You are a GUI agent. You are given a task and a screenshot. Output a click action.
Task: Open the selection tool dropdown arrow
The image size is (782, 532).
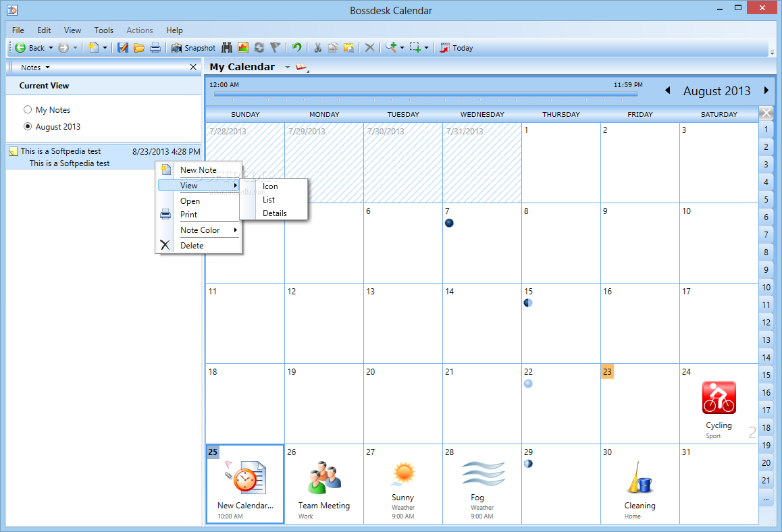point(426,48)
